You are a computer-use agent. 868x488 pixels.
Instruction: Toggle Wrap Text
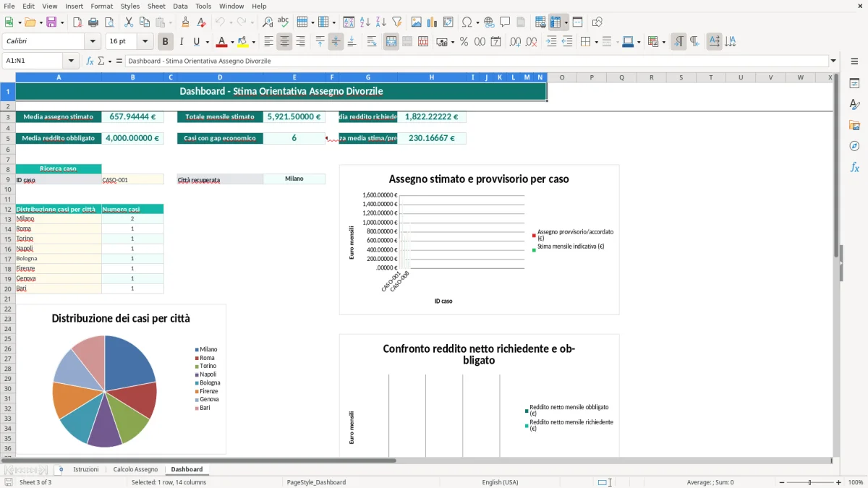372,42
